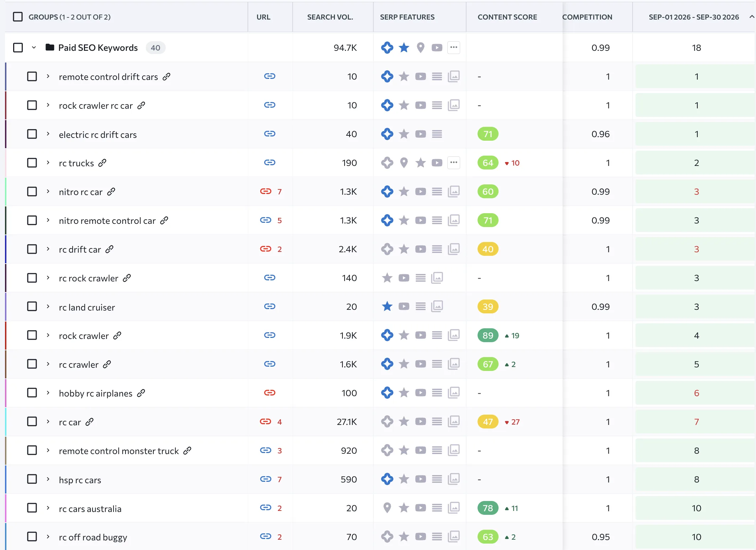This screenshot has height=550, width=756.
Task: Click SERP Features column header
Action: point(407,17)
